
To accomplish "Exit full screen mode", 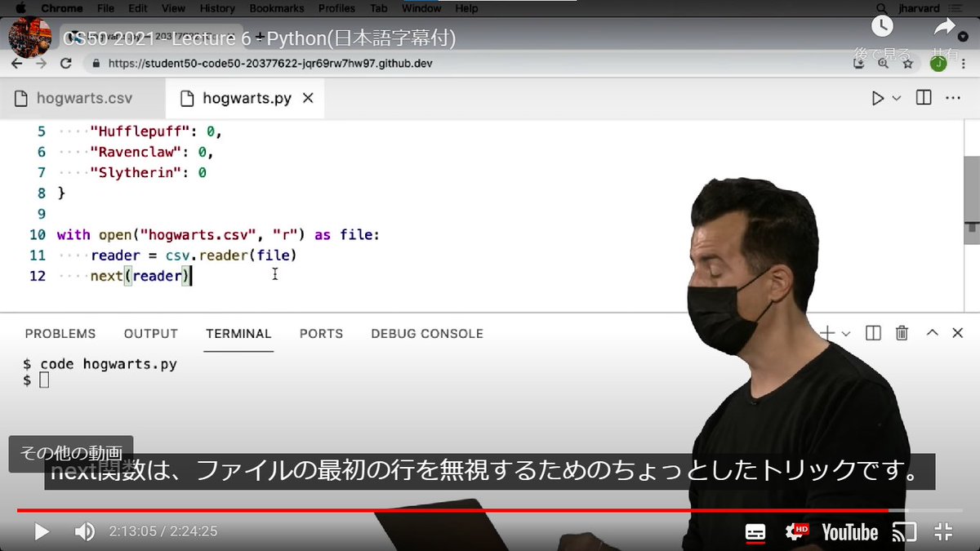I will [944, 532].
